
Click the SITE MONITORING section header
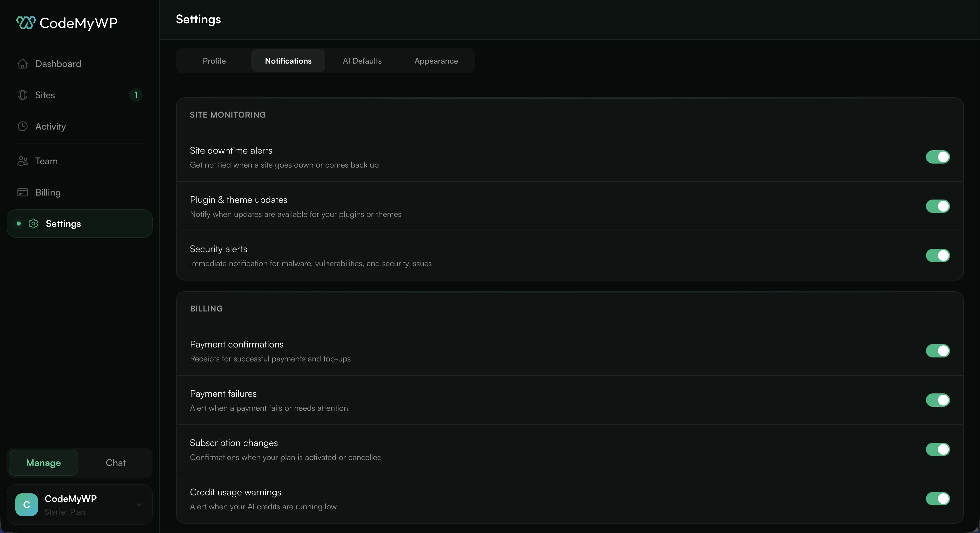(228, 115)
